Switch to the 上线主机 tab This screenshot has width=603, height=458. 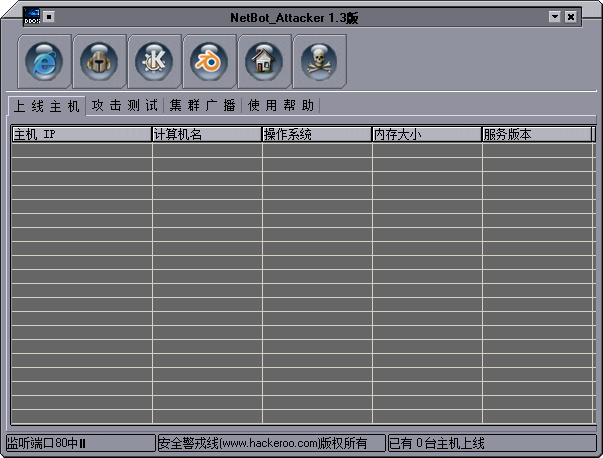(x=46, y=106)
